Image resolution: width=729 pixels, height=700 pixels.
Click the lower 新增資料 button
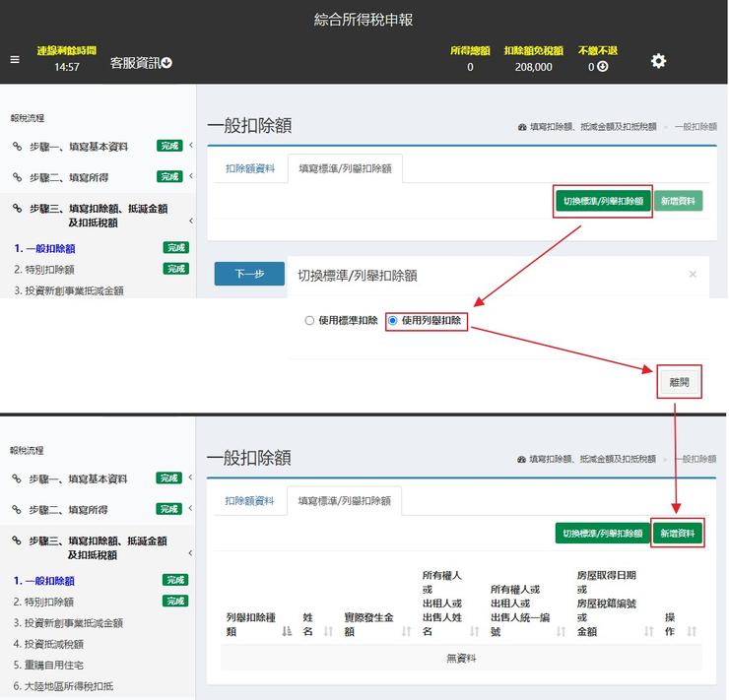click(x=677, y=534)
